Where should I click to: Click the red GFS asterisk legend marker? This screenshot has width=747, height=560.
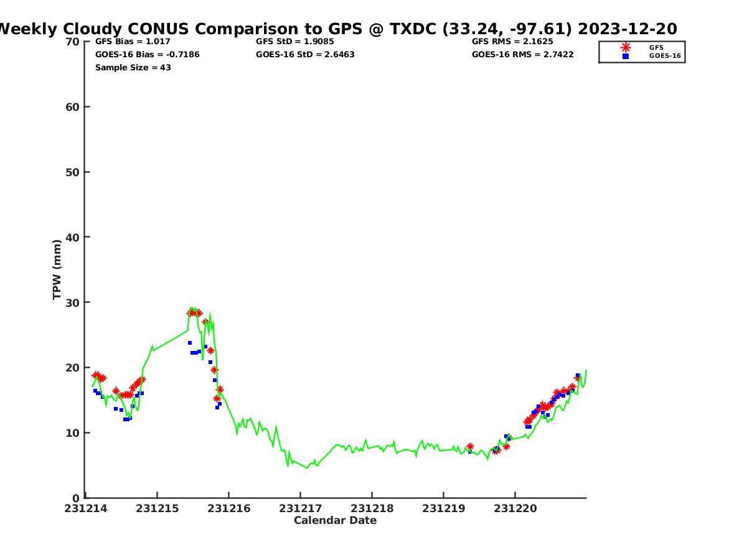pyautogui.click(x=626, y=47)
